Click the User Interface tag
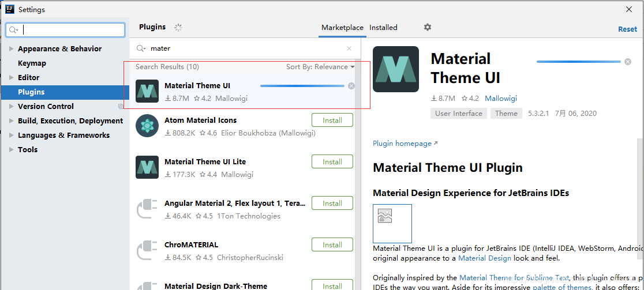Screen dimensions: 644x290 [458, 113]
